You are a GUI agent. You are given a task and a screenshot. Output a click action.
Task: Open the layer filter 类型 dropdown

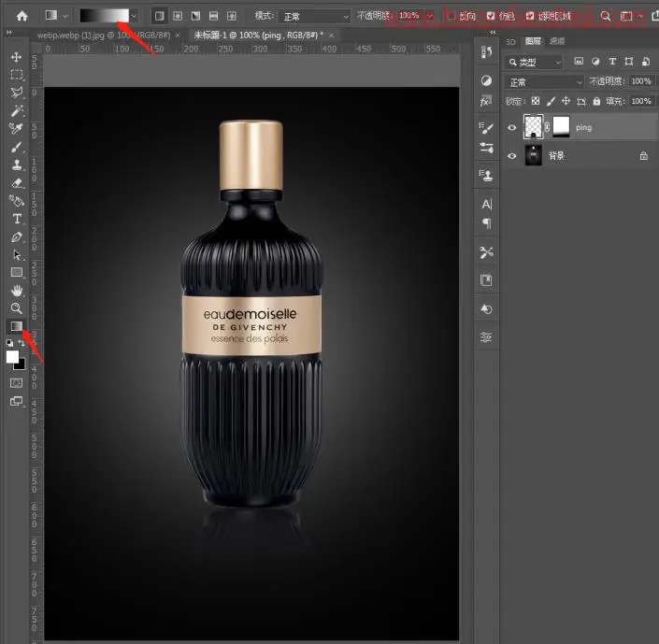click(534, 63)
